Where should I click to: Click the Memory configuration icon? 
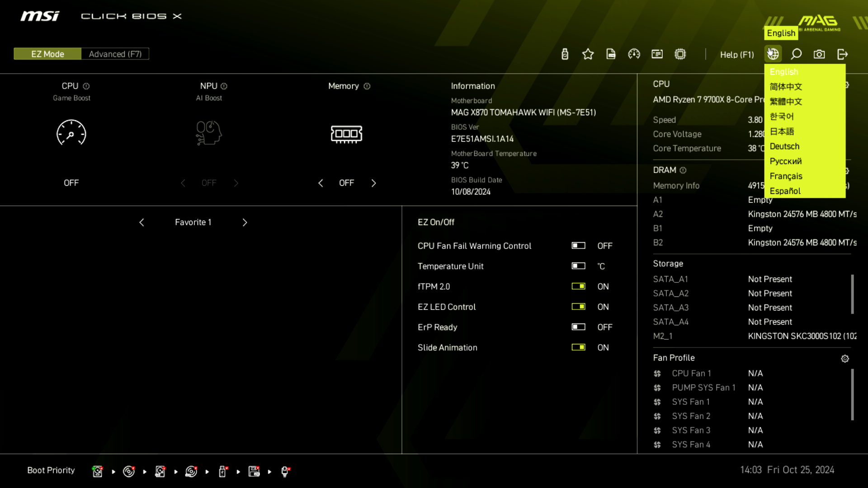tap(346, 133)
